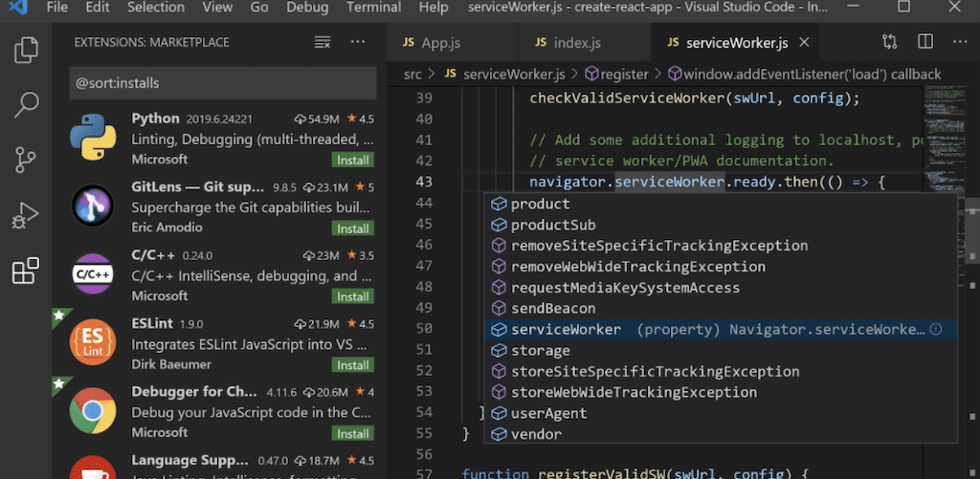Click the open changes compare icon
The width and height of the screenshot is (980, 479).
[x=890, y=43]
